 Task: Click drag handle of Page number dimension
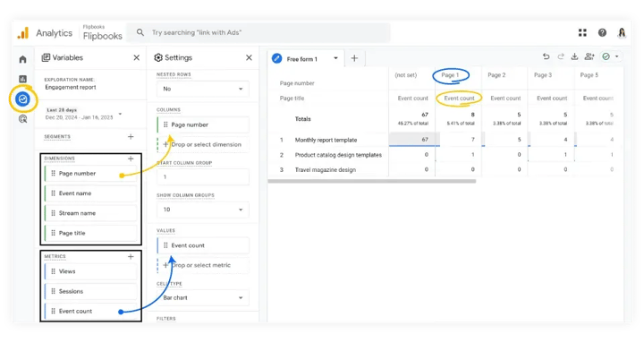coord(53,174)
